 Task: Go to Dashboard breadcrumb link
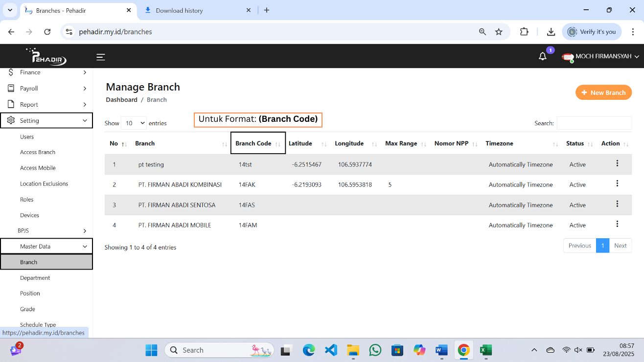pos(121,100)
